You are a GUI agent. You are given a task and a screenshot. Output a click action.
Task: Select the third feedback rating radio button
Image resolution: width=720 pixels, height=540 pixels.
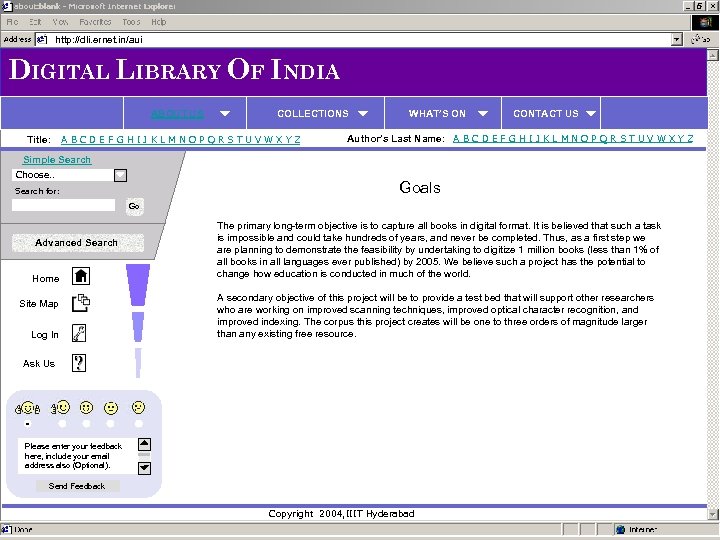tap(86, 424)
